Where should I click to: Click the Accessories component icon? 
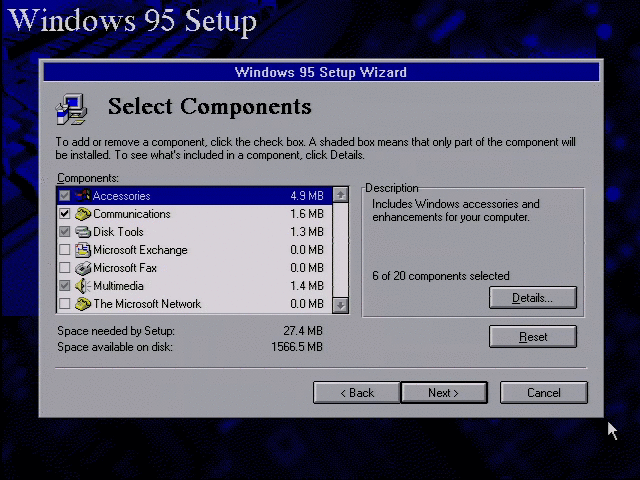[83, 196]
